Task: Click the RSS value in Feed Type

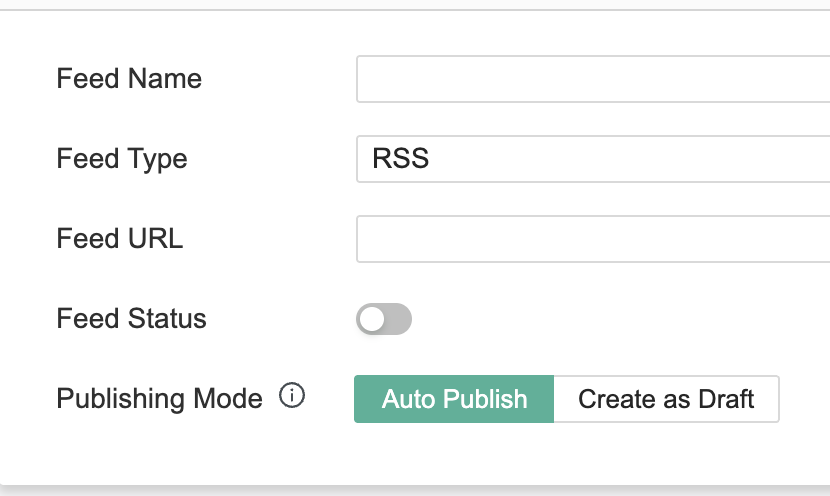Action: [x=401, y=159]
